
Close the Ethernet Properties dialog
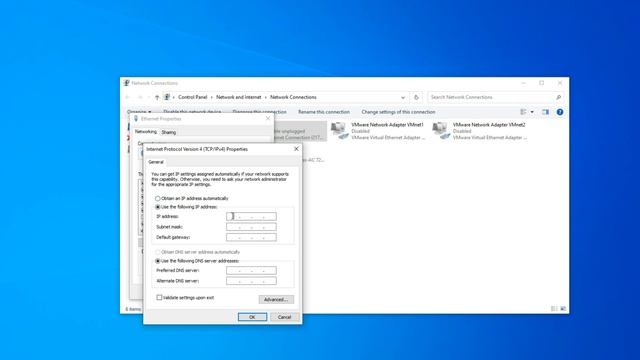(268, 118)
